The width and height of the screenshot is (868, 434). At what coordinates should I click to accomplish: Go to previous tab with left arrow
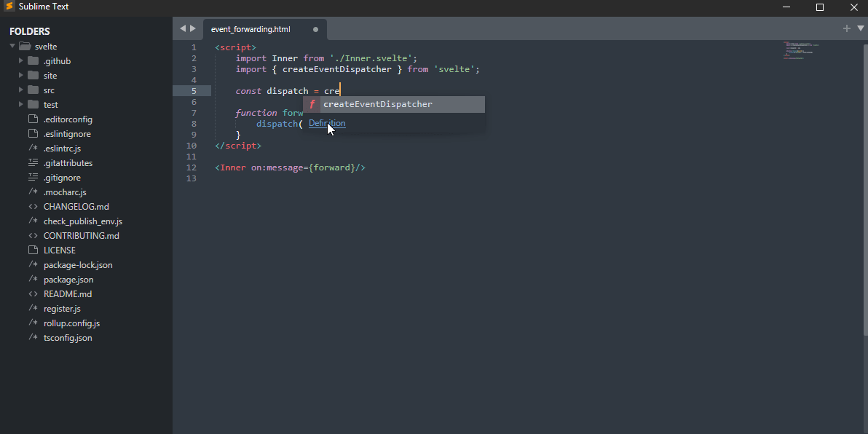(x=183, y=28)
